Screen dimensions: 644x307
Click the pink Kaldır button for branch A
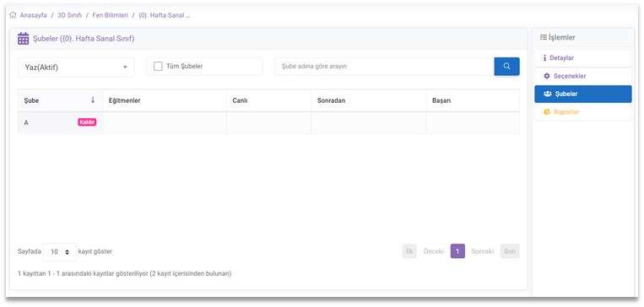(x=87, y=122)
